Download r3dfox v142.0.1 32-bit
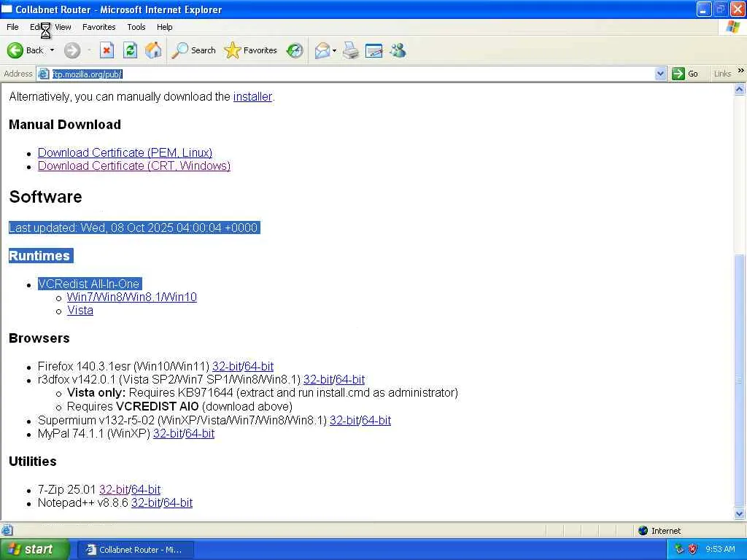This screenshot has height=560, width=747. (318, 379)
